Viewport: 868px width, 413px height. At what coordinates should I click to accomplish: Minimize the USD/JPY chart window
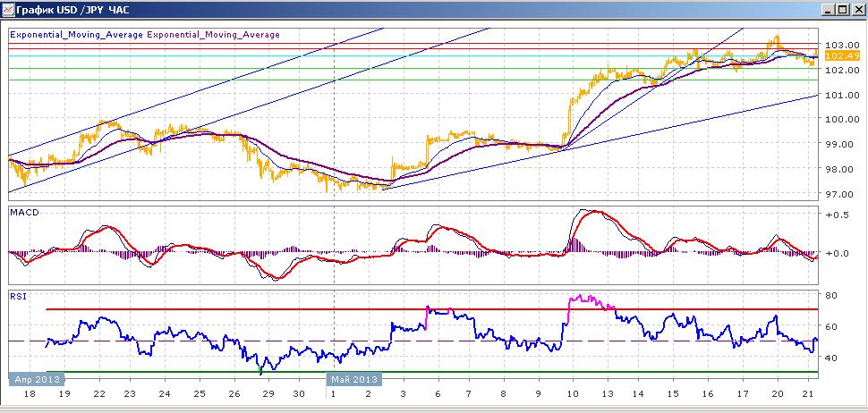click(x=829, y=10)
